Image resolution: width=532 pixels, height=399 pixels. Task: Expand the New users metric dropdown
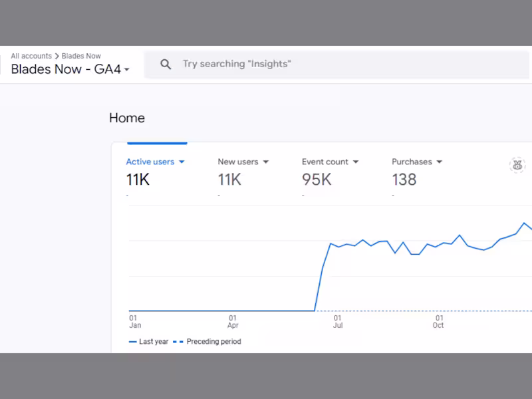(265, 162)
